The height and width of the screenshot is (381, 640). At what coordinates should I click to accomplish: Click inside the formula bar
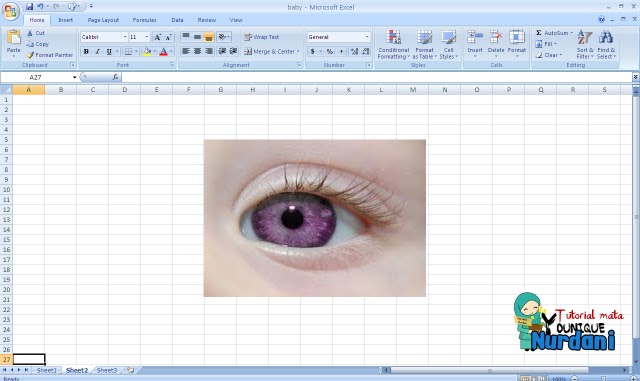[x=376, y=77]
